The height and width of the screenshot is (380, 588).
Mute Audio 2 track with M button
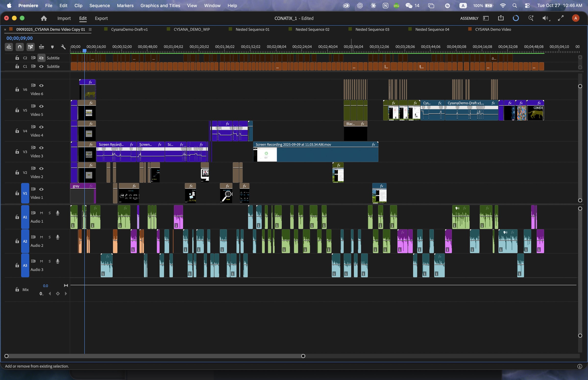pyautogui.click(x=41, y=237)
